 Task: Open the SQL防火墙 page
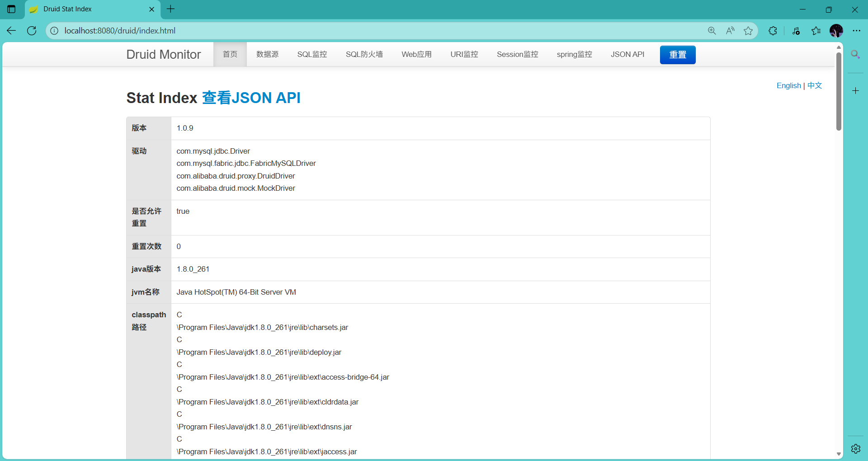[x=364, y=54]
